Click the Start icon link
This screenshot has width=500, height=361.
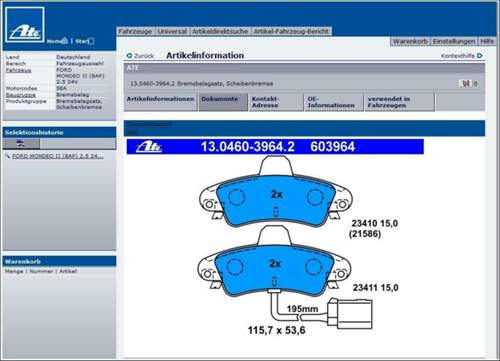tap(91, 41)
